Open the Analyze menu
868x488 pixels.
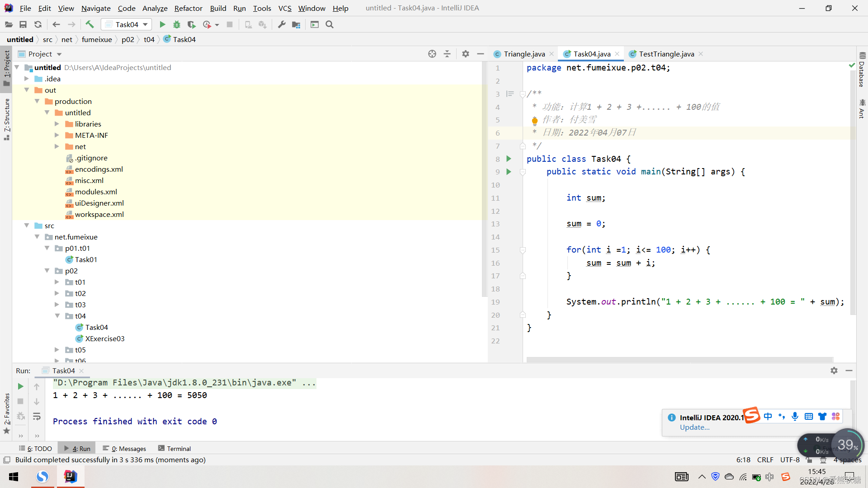coord(155,8)
